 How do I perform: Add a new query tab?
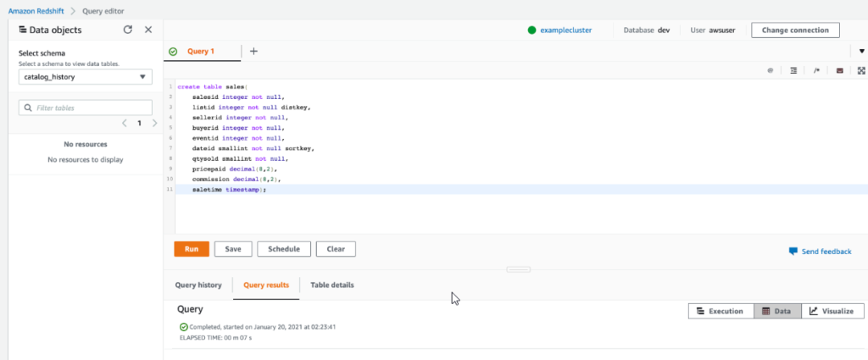pos(253,52)
